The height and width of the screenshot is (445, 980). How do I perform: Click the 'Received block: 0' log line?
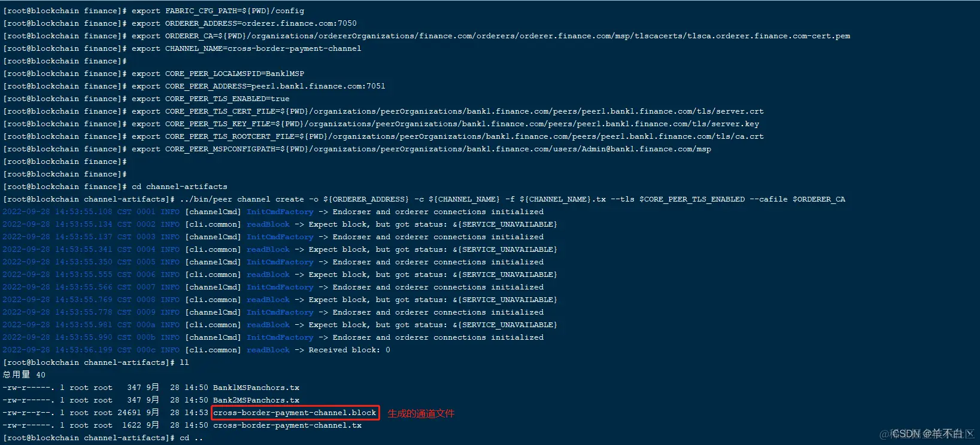pyautogui.click(x=196, y=350)
